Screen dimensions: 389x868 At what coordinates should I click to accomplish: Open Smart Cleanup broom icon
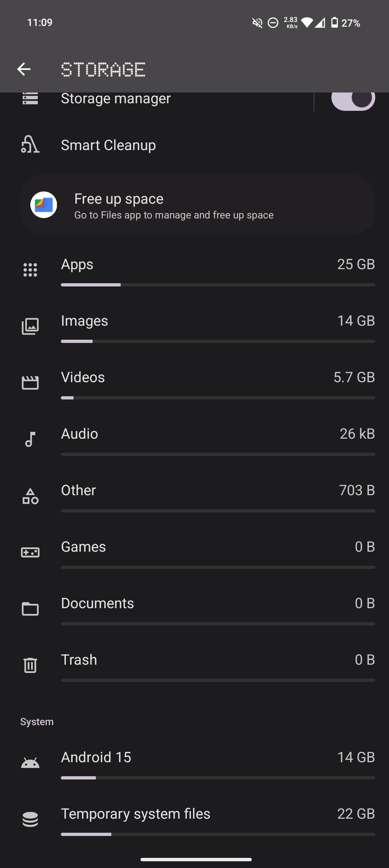(30, 145)
